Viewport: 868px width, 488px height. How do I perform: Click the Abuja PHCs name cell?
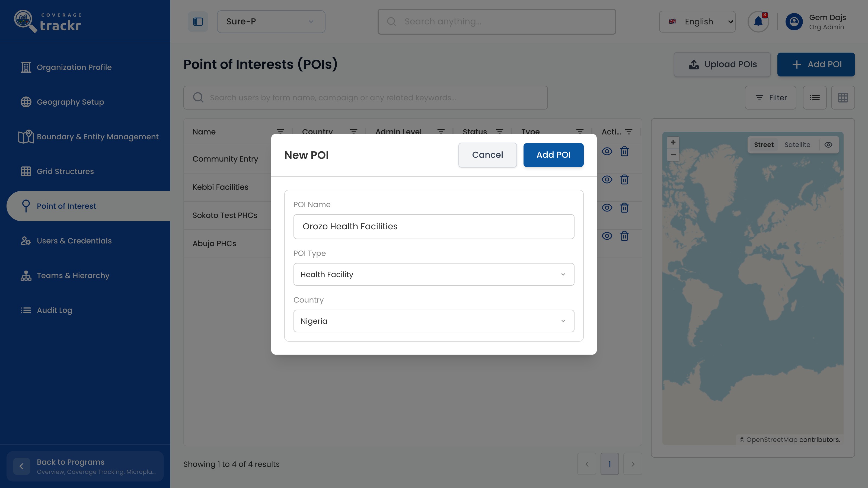[214, 243]
